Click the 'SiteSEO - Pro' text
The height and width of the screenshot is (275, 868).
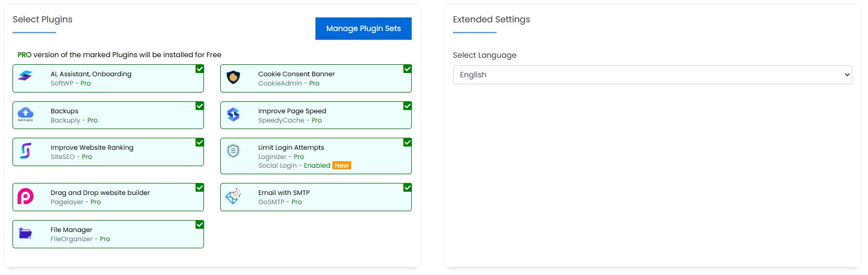click(71, 157)
